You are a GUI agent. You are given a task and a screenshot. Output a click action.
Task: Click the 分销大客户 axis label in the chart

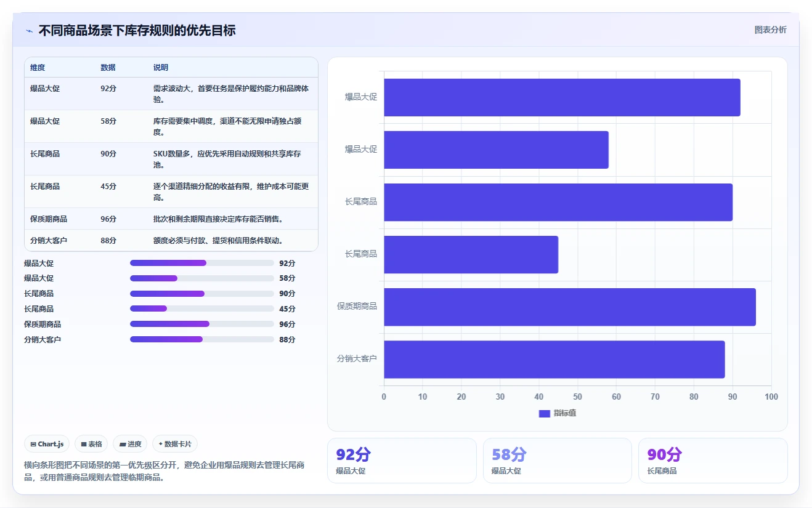point(357,359)
